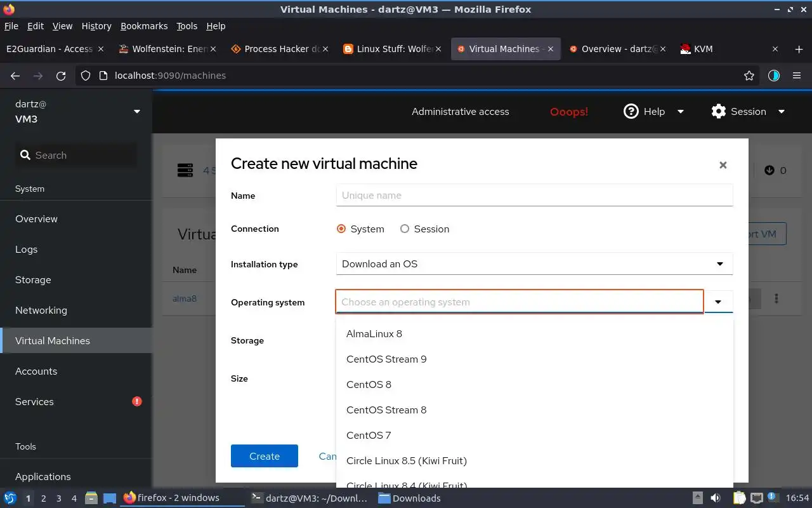This screenshot has height=508, width=812.
Task: Go to Networking in the sidebar
Action: pos(76,310)
